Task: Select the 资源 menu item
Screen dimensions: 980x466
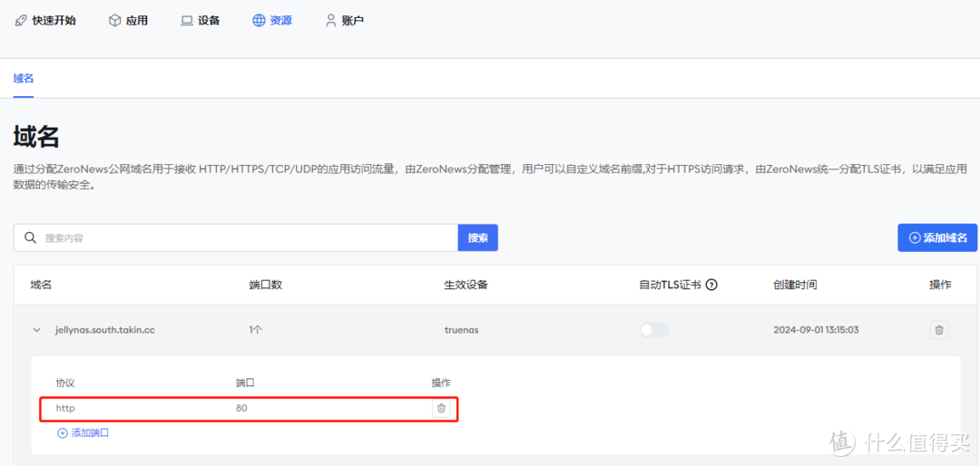Action: tap(272, 21)
